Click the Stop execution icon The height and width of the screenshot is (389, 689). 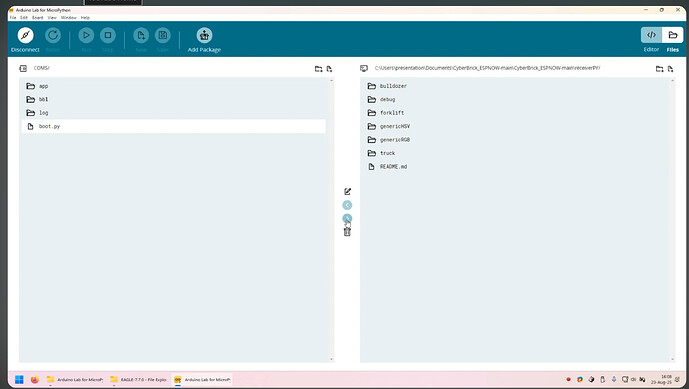[108, 35]
